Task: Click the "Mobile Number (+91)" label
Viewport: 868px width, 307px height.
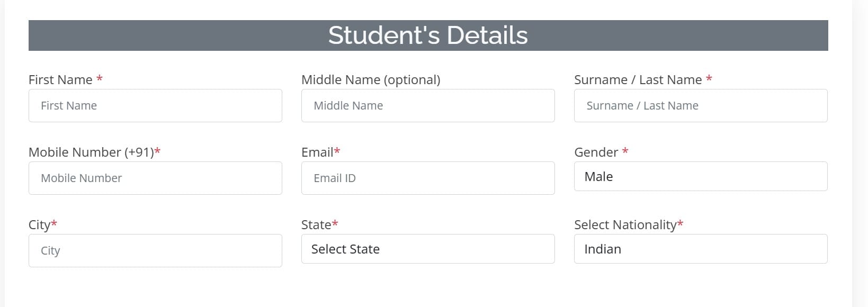Action: point(91,152)
